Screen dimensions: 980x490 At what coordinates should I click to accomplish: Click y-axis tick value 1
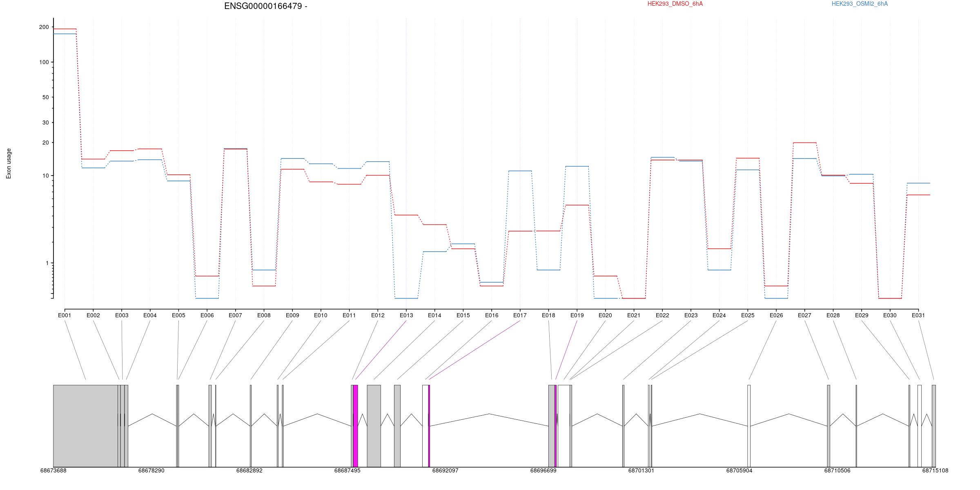pos(47,263)
